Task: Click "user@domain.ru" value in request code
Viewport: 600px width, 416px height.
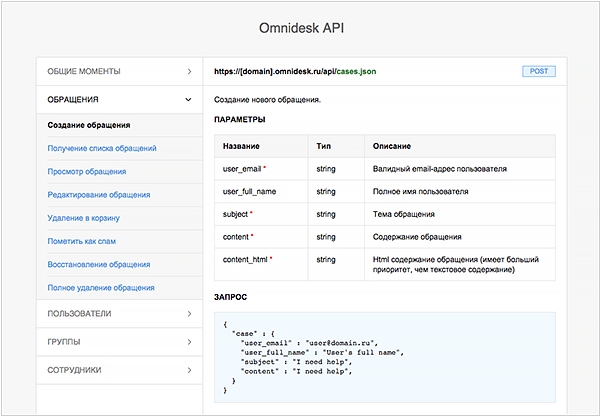Action: 342,343
